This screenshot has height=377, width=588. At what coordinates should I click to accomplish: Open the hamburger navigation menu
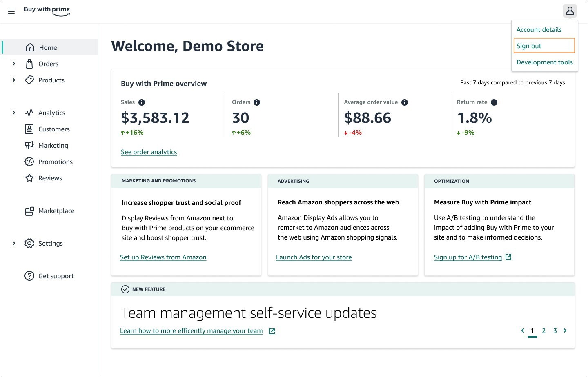pos(11,11)
